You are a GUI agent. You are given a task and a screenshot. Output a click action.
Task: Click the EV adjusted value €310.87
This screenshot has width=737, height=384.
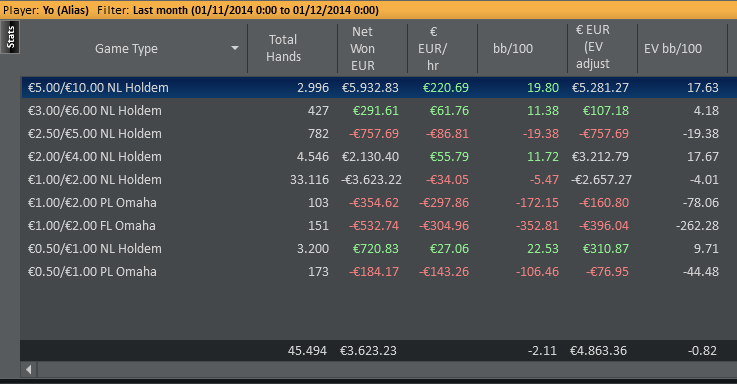tap(605, 249)
